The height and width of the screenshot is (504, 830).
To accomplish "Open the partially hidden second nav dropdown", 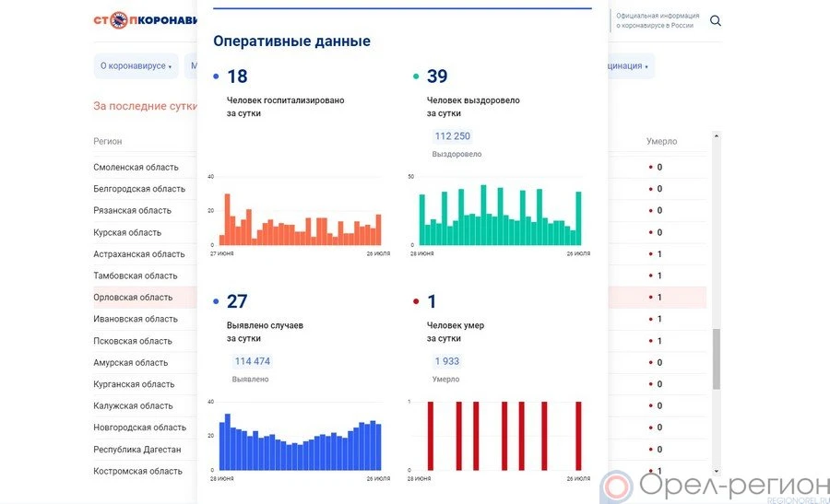I will [x=192, y=66].
